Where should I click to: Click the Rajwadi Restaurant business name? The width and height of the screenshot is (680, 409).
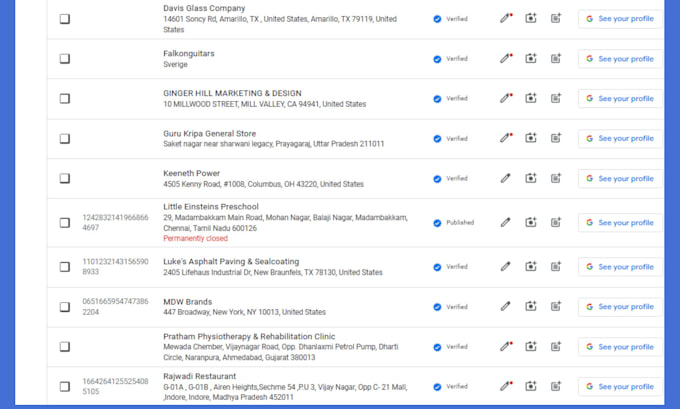tap(199, 376)
